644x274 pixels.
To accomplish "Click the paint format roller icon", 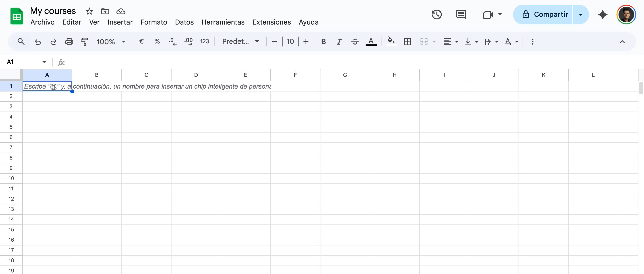I will 84,42.
